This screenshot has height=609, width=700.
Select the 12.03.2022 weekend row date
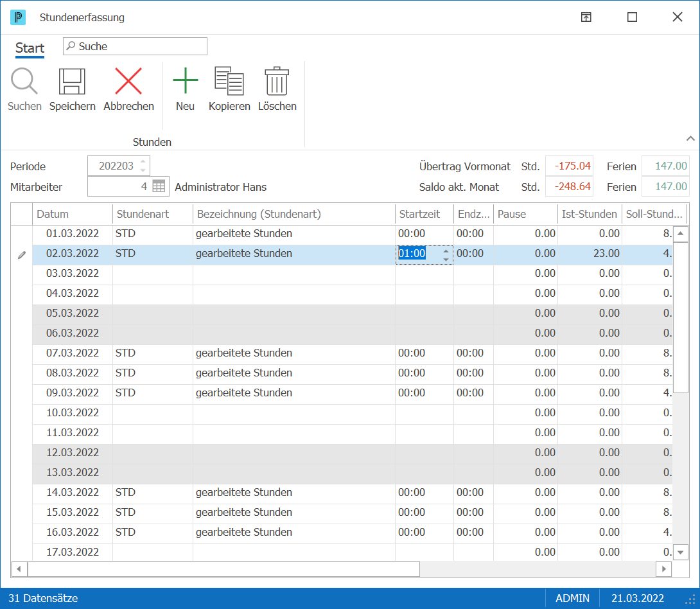click(x=73, y=453)
